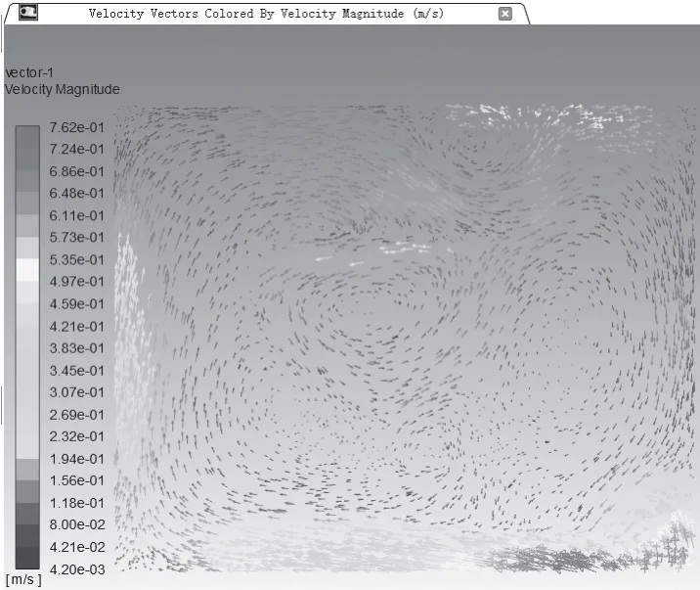The image size is (700, 590).
Task: Click the 1.56e-01 legend value
Action: coord(77,480)
